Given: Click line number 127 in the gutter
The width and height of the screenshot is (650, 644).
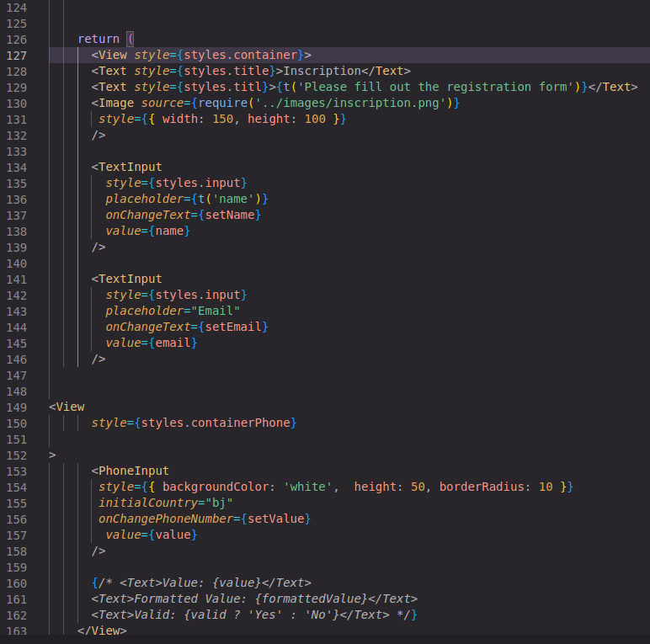Looking at the screenshot, I should coord(16,56).
